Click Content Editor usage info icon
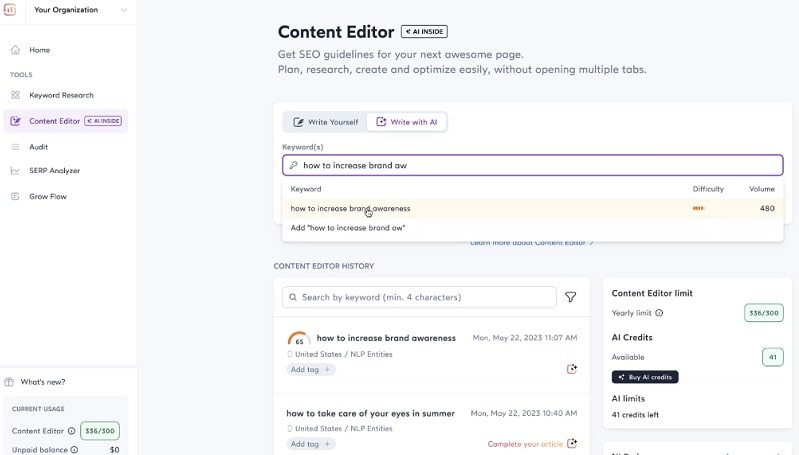The image size is (799, 455). click(71, 431)
